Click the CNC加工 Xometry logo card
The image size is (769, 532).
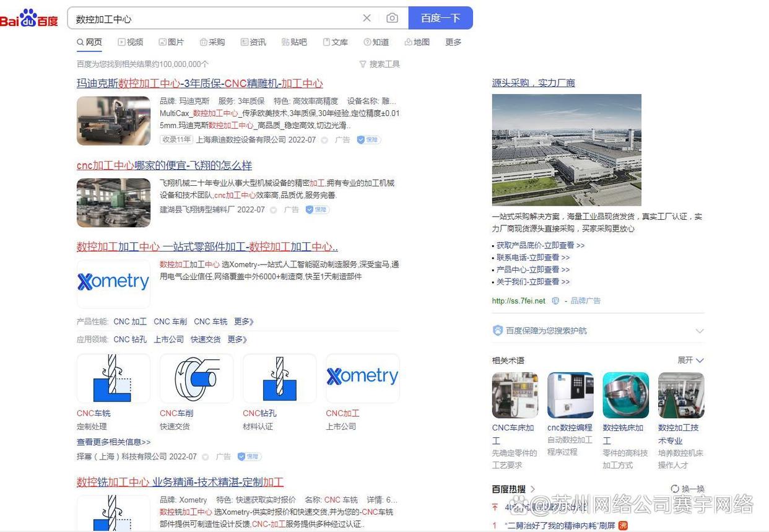362,378
